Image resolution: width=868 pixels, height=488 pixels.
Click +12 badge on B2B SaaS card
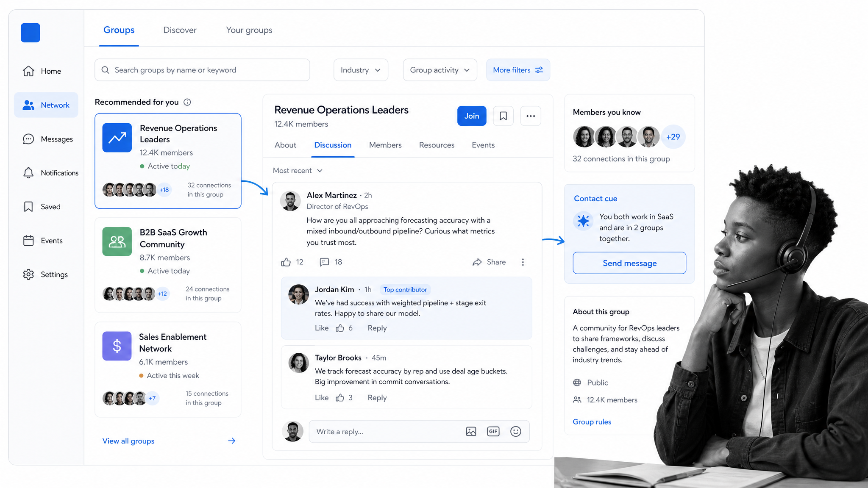[x=162, y=294]
